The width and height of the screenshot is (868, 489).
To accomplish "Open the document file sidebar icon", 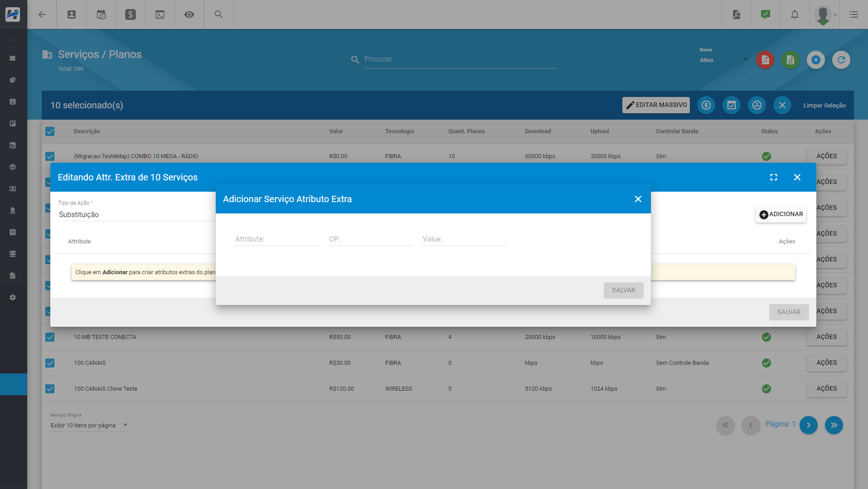I will [13, 276].
